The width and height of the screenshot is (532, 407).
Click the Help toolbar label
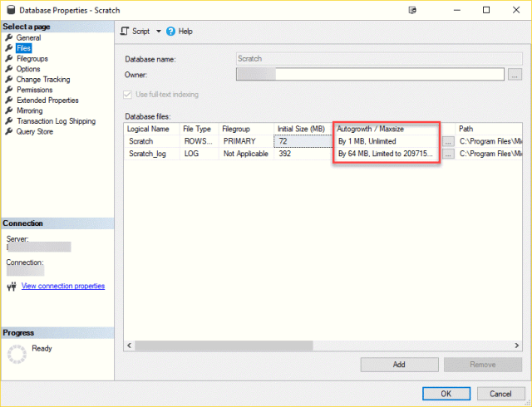point(185,32)
